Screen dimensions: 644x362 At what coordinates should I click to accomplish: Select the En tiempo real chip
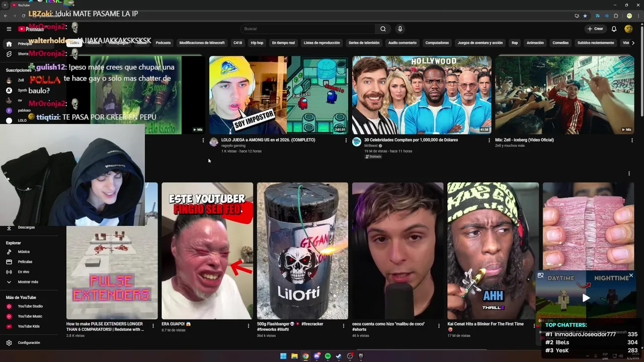coord(283,43)
